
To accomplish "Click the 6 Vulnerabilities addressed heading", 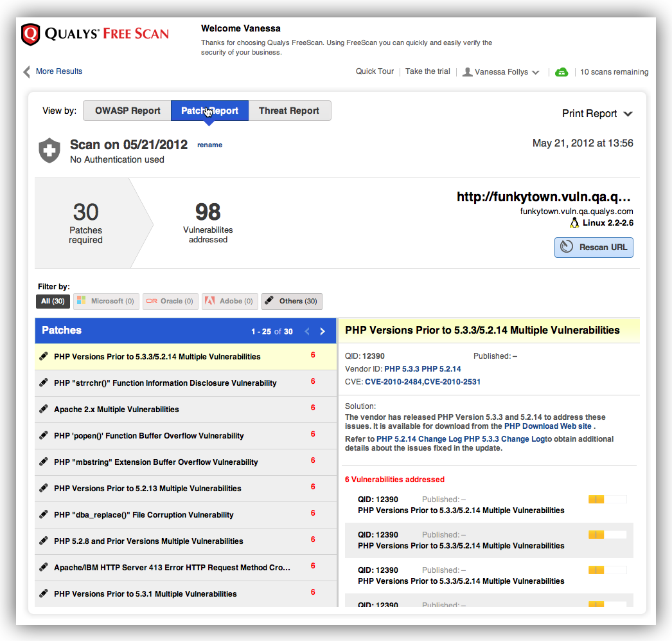I will 394,480.
